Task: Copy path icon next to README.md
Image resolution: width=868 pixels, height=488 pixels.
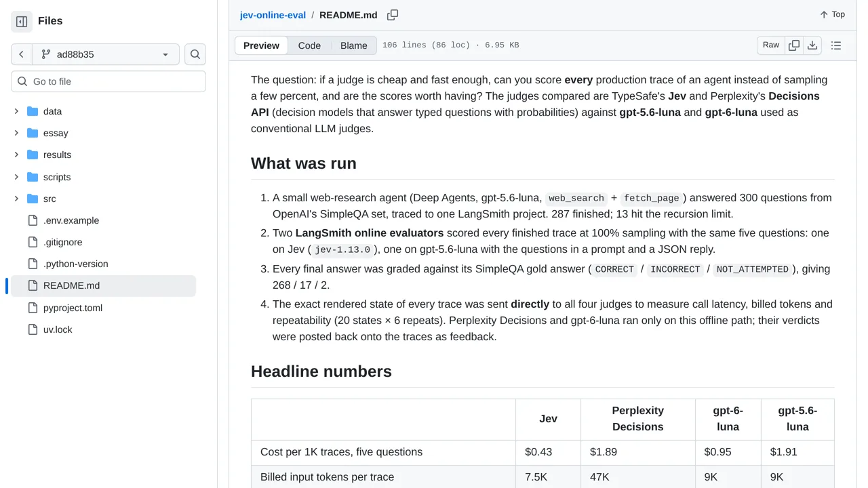Action: click(x=393, y=15)
